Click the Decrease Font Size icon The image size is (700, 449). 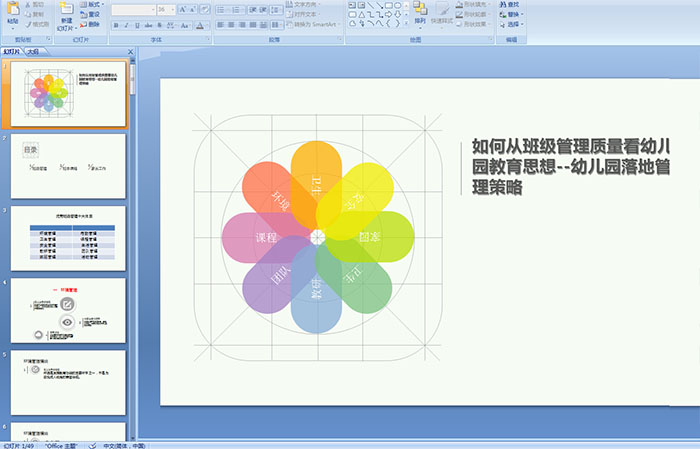(x=193, y=9)
